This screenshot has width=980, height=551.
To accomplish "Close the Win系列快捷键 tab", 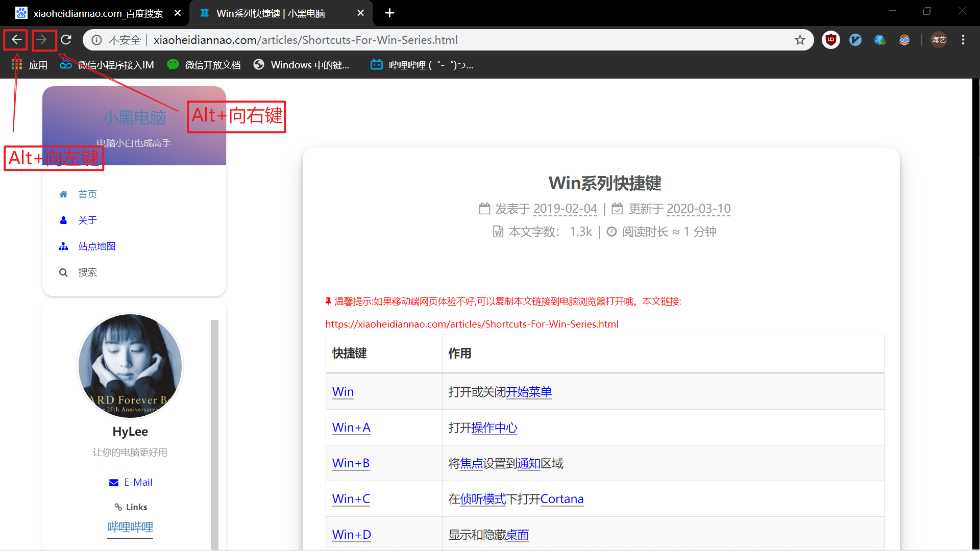I will (360, 13).
